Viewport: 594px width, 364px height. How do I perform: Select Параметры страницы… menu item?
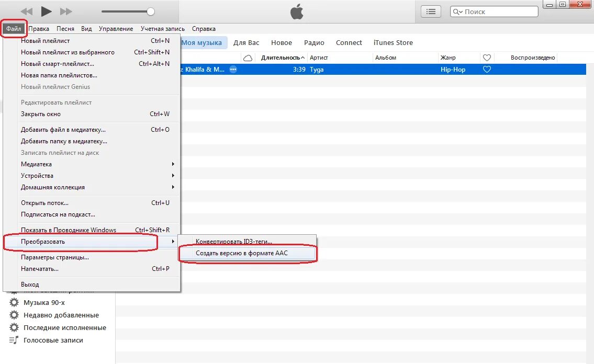click(91, 257)
